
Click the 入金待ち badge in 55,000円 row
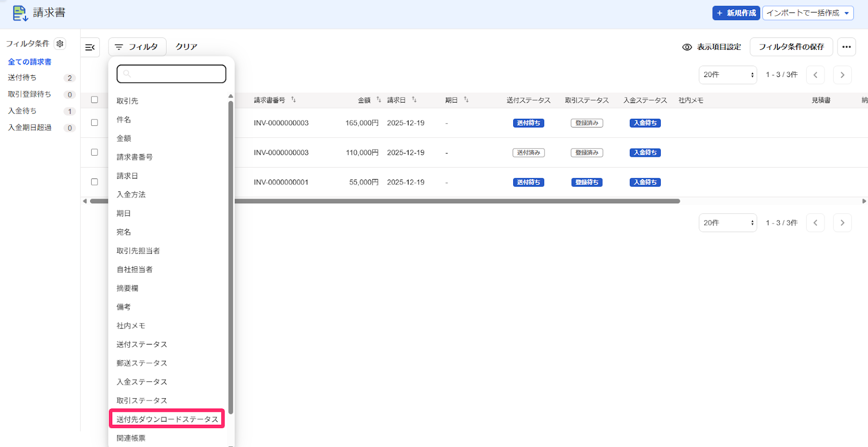(645, 183)
